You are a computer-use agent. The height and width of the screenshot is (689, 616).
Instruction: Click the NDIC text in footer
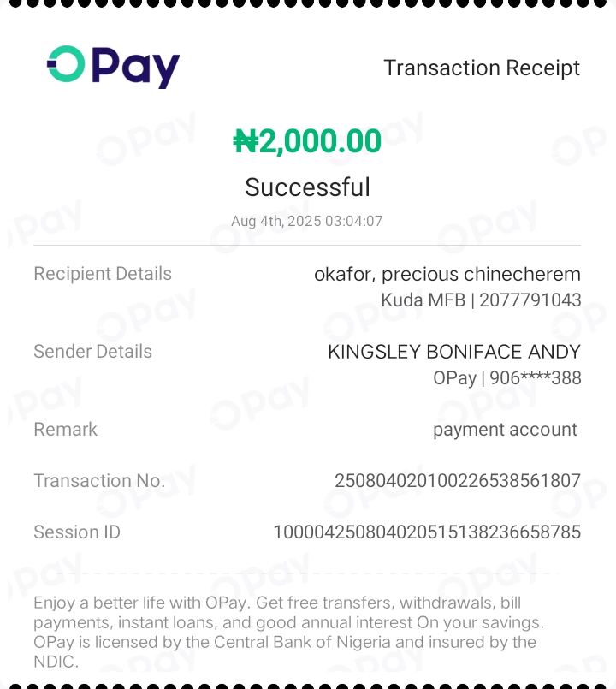tap(53, 662)
